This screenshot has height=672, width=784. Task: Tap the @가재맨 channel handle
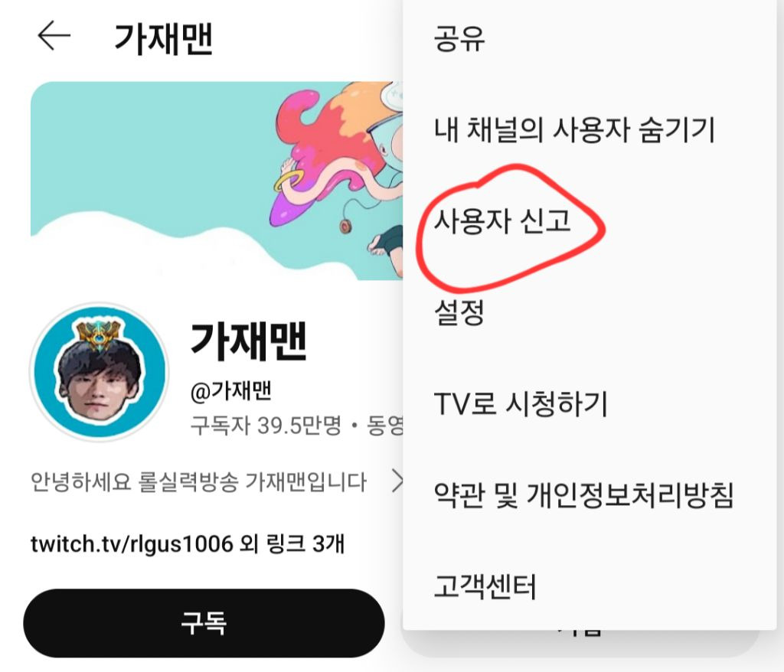point(230,390)
